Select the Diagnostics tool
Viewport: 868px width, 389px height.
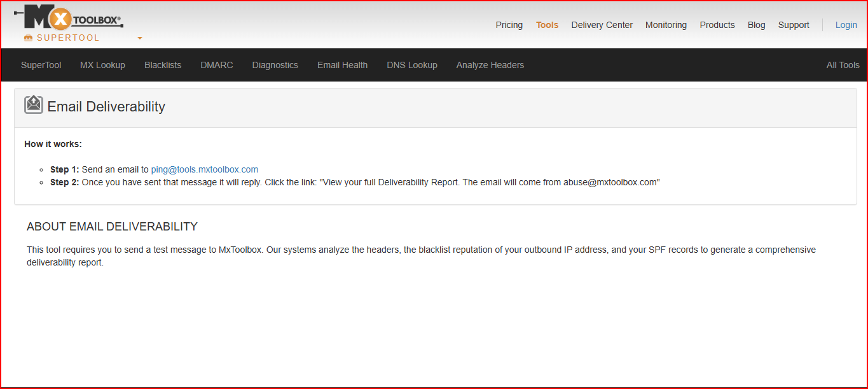[275, 65]
